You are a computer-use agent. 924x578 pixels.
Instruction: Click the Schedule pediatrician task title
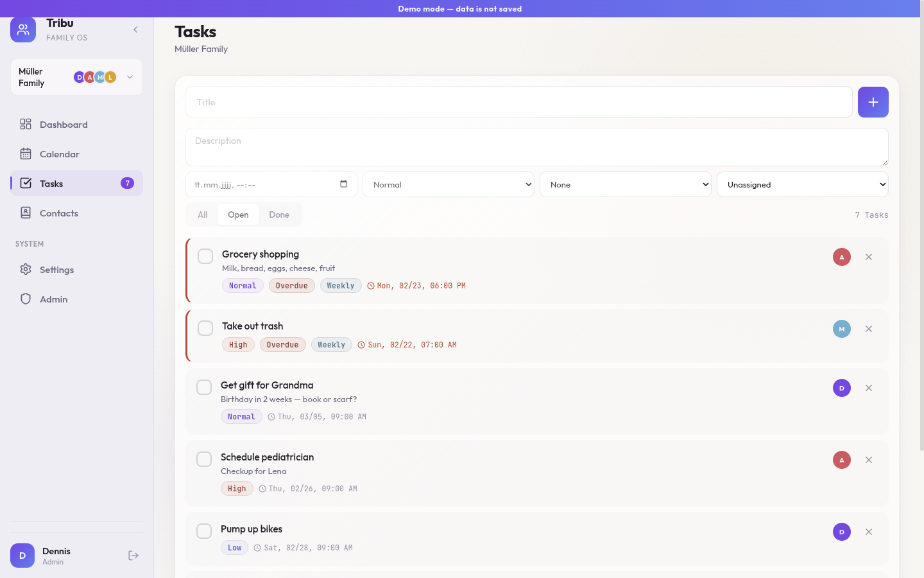(x=268, y=457)
